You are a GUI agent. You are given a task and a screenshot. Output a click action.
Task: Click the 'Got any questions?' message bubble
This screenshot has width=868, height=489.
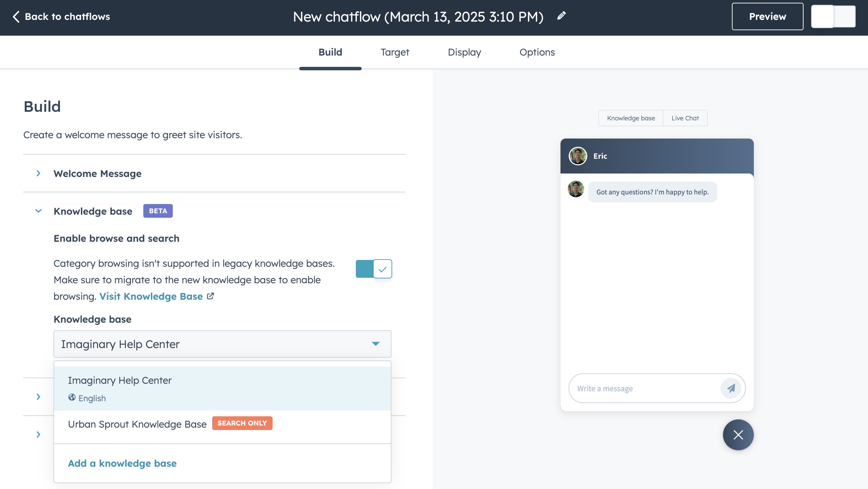[652, 192]
